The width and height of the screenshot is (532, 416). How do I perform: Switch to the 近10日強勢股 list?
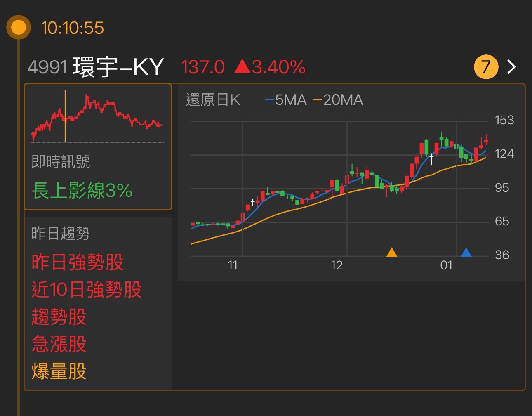tap(87, 290)
